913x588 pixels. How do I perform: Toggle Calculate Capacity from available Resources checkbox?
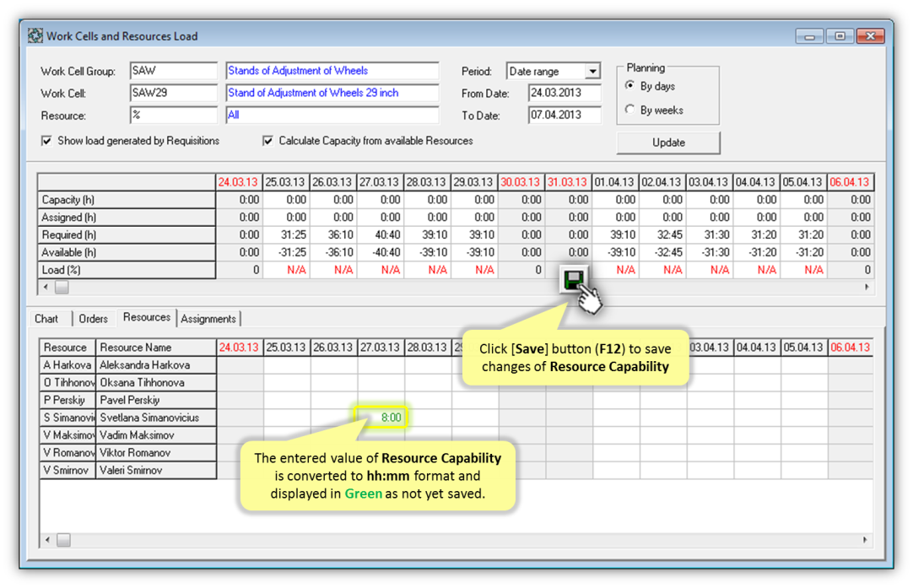point(267,141)
